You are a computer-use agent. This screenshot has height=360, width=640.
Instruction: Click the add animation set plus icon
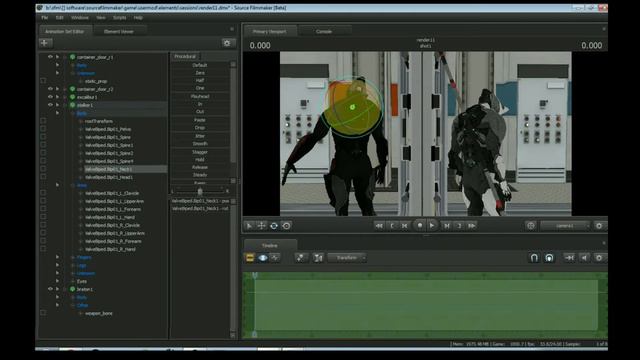[45, 43]
